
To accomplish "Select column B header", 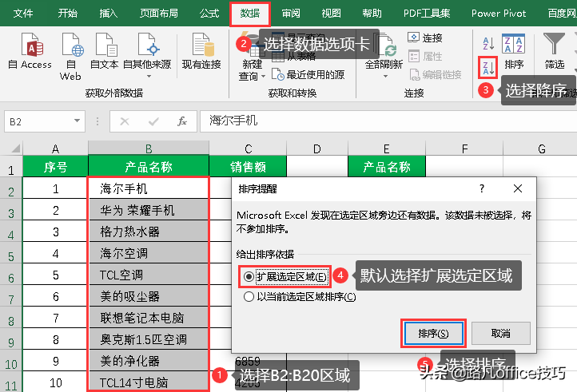I will point(149,148).
